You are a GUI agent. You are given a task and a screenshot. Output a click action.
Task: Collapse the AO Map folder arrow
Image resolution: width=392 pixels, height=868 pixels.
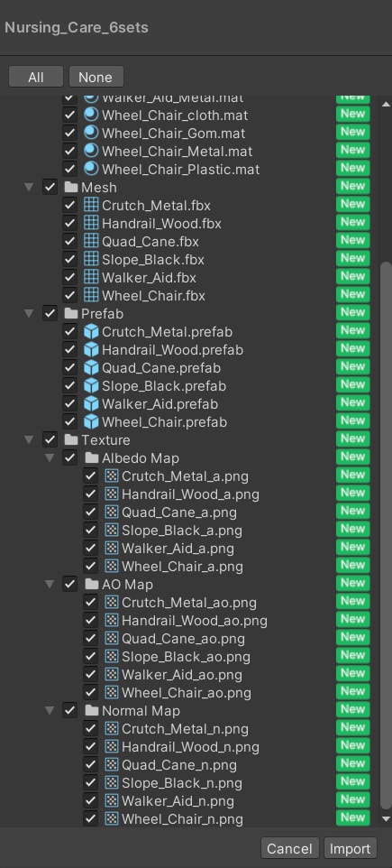pyautogui.click(x=50, y=584)
